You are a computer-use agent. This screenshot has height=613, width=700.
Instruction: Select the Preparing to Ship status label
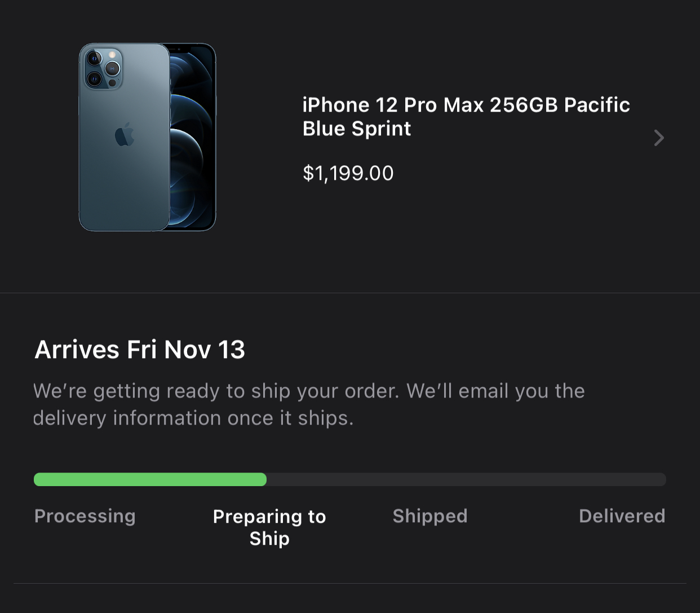click(x=269, y=527)
